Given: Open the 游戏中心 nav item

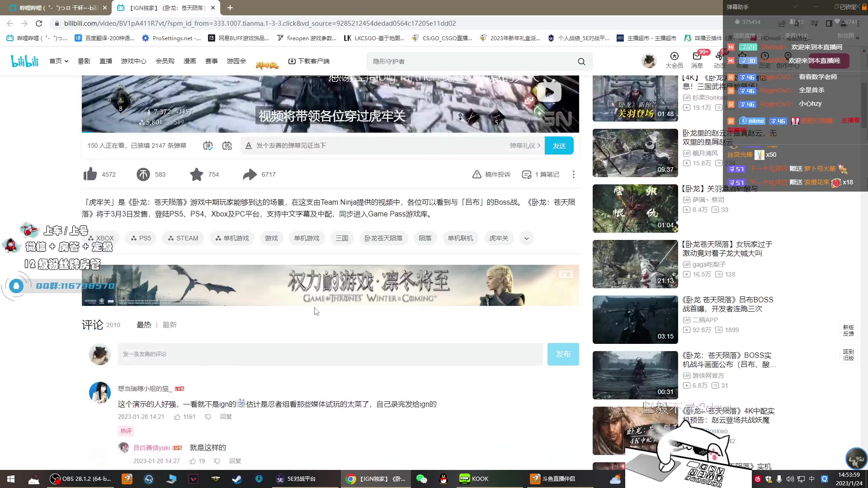Looking at the screenshot, I should click(134, 61).
